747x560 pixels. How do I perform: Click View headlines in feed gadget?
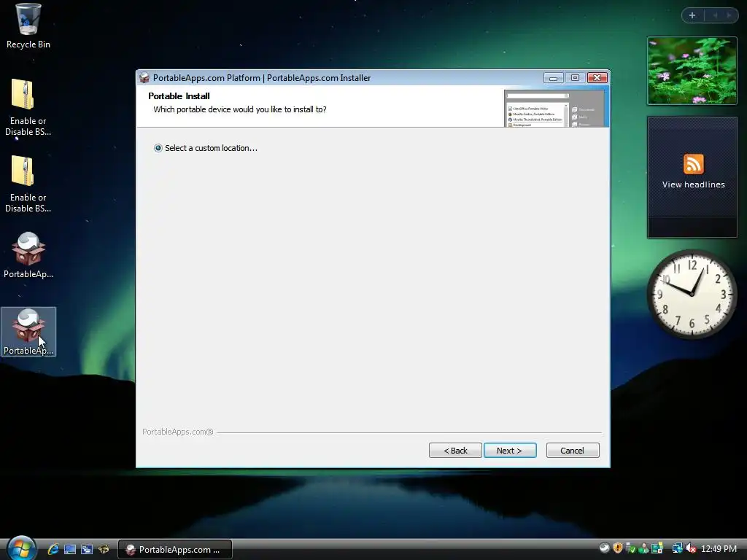(693, 184)
